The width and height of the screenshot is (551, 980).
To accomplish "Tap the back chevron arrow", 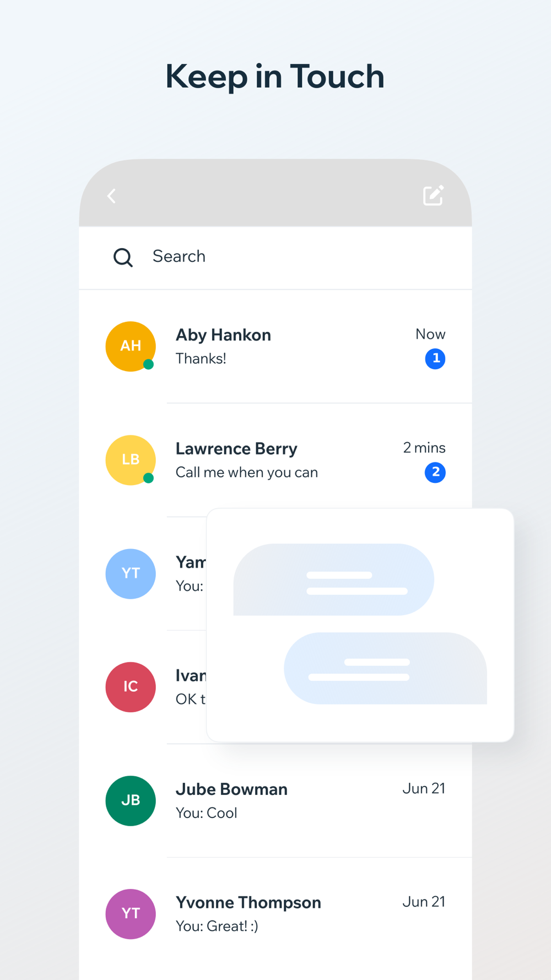I will coord(112,196).
